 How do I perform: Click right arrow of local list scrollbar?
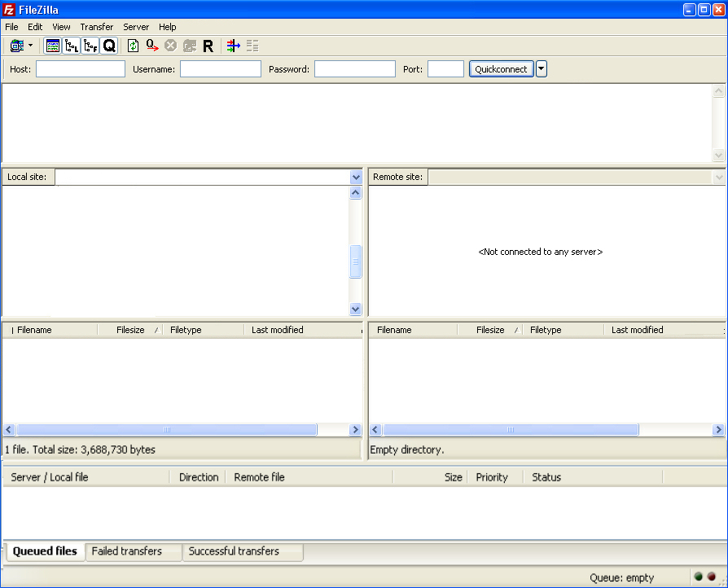(x=356, y=430)
